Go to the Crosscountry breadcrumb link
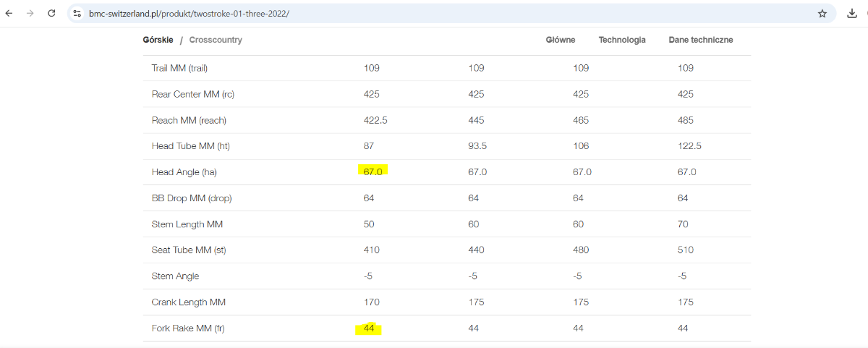 tap(216, 40)
